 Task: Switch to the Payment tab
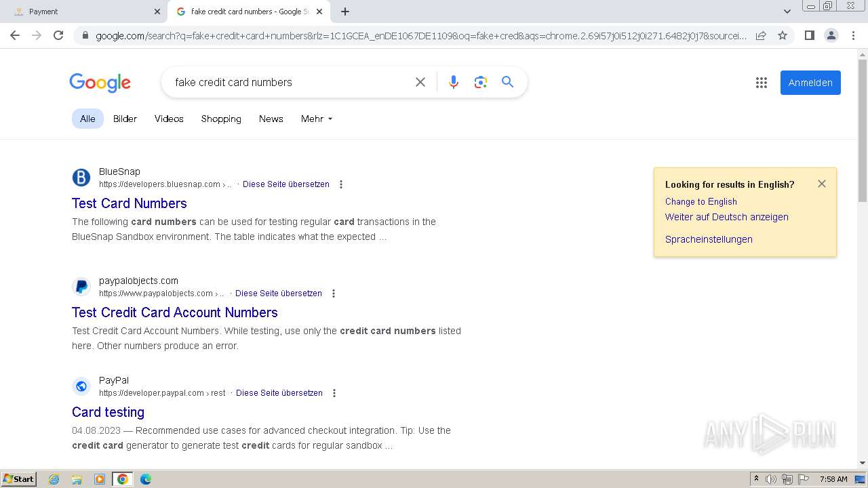(x=83, y=12)
